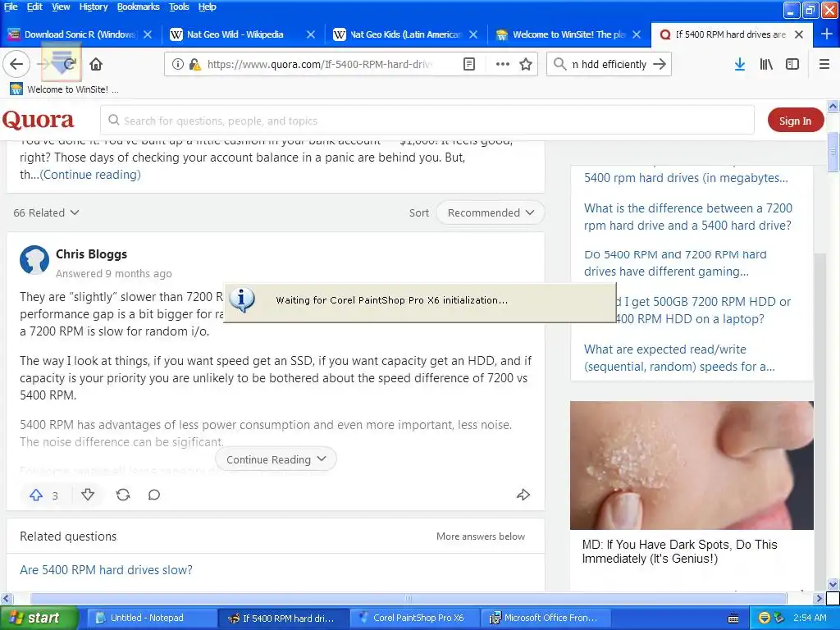
Task: Open the downloads arrow icon
Action: tap(739, 64)
